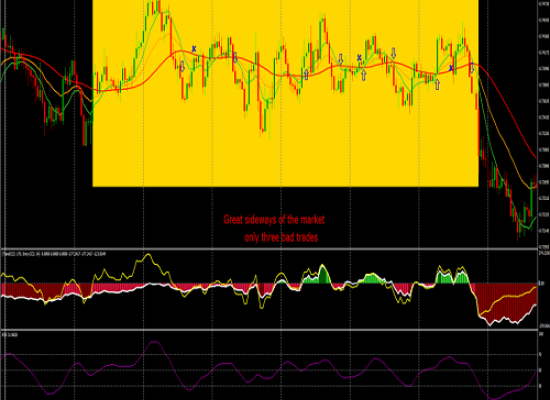
Task: Select the middle blue X marker near chart center
Action: (x=359, y=58)
